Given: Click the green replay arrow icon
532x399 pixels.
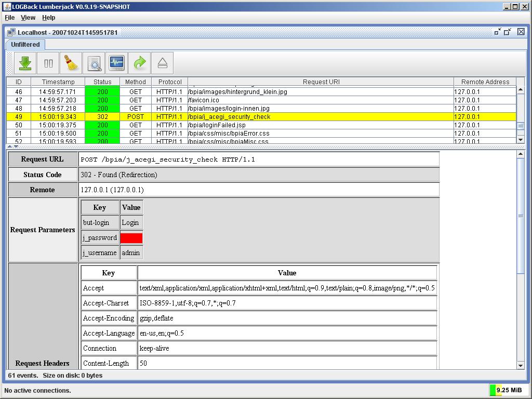Looking at the screenshot, I should 139,63.
